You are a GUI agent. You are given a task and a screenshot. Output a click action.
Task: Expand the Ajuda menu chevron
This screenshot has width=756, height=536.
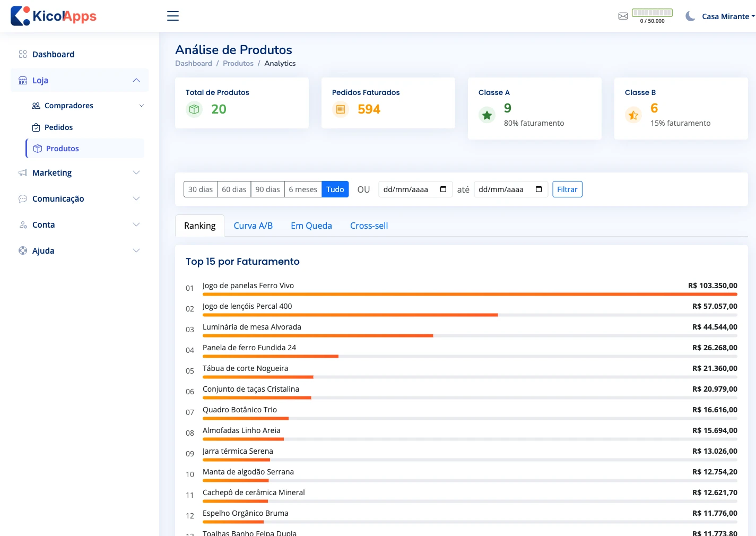click(x=136, y=250)
